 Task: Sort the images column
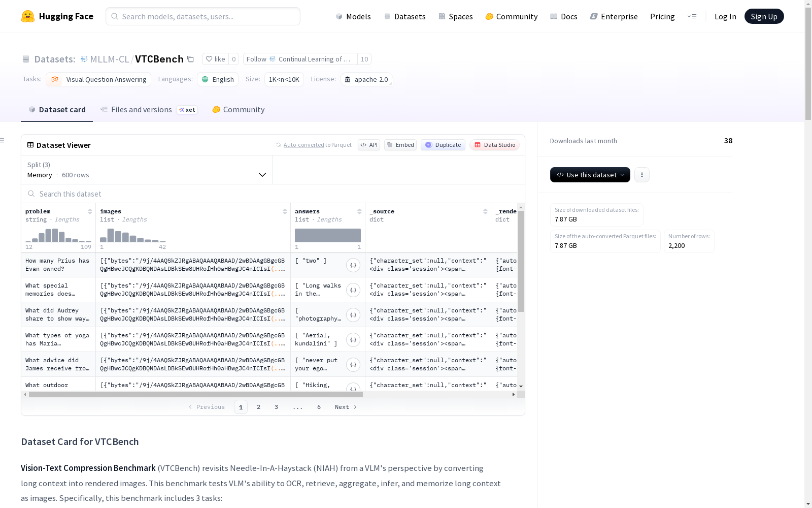click(x=285, y=211)
